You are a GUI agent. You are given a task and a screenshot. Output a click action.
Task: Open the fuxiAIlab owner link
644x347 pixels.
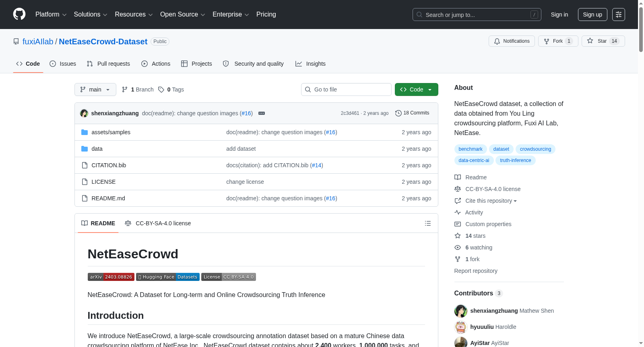(38, 42)
